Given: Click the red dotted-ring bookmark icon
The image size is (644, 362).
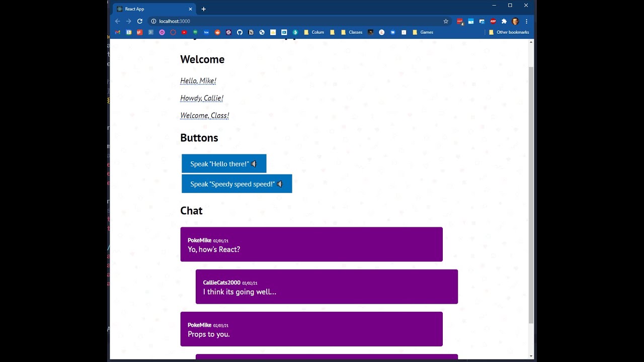Looking at the screenshot, I should (173, 32).
